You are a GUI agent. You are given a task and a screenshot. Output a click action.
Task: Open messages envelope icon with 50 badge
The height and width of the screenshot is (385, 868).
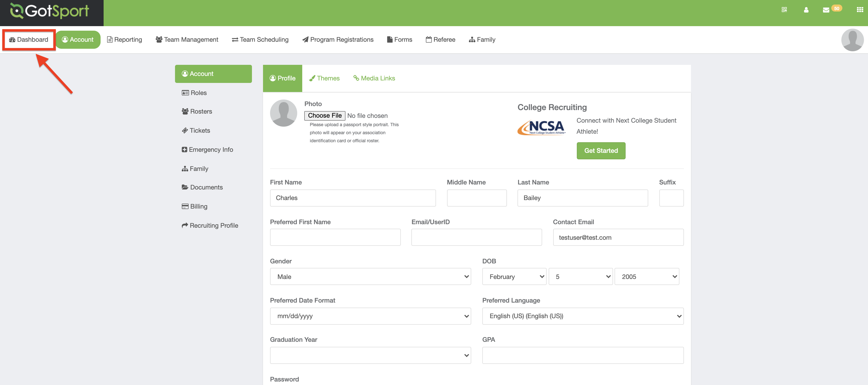(826, 10)
